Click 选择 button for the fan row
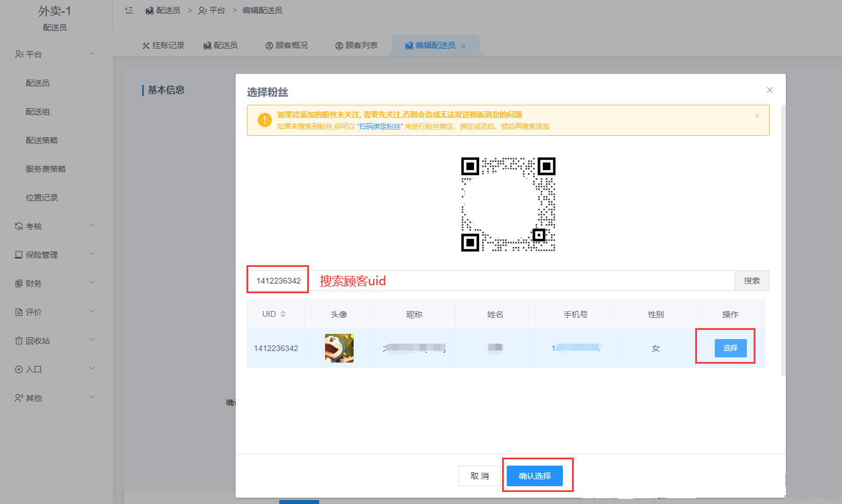This screenshot has height=504, width=842. click(730, 348)
